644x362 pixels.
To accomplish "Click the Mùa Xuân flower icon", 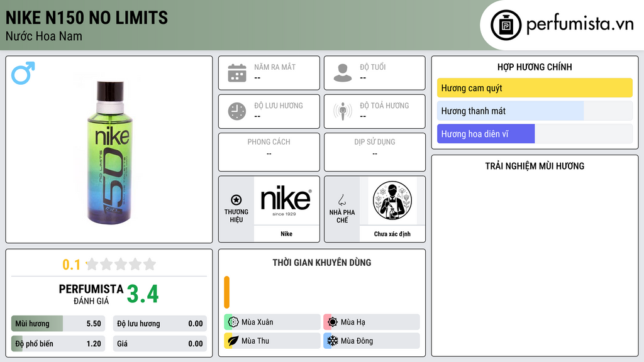I will [x=233, y=322].
